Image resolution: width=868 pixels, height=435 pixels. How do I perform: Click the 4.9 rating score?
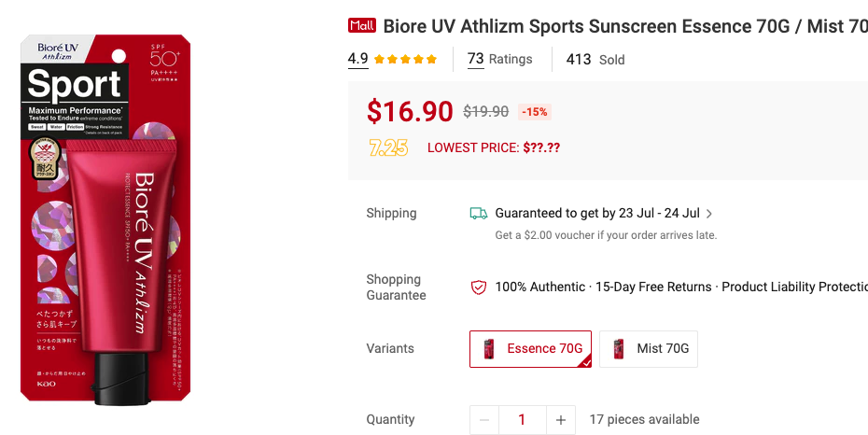[x=357, y=60]
